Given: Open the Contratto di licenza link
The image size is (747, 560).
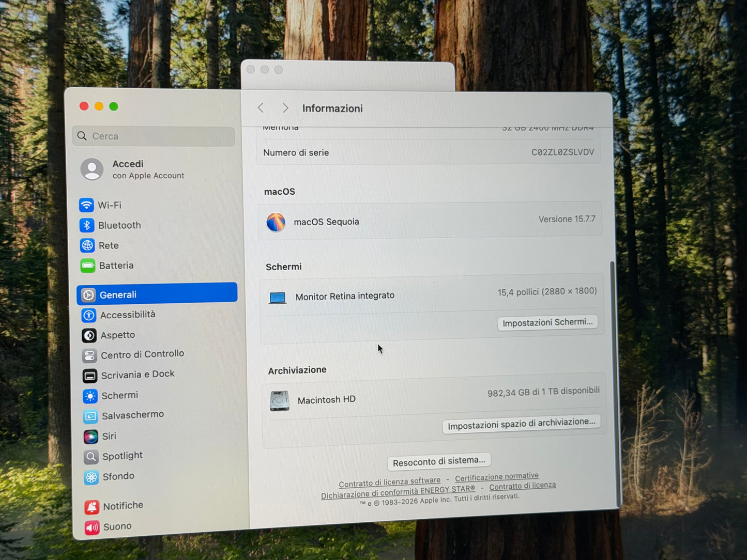Looking at the screenshot, I should click(x=523, y=486).
